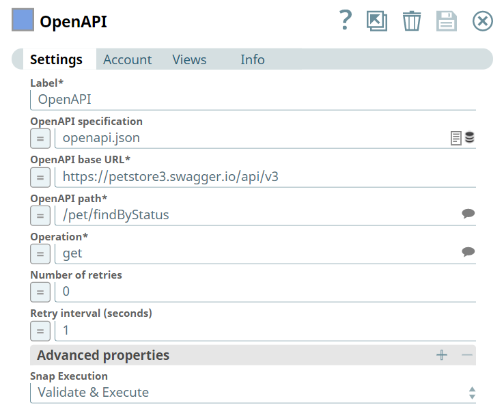This screenshot has height=420, width=504.
Task: Toggle expression button for OpenAPI specification
Action: point(40,139)
